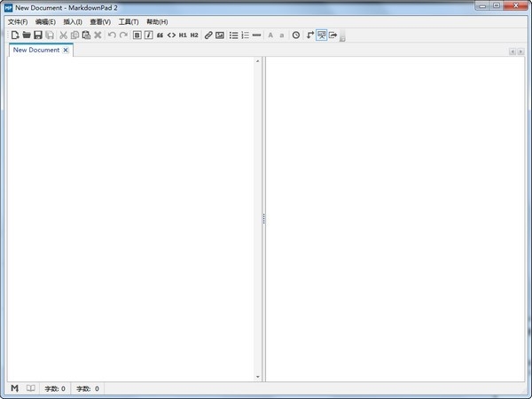Toggle the live preview pane
Viewport: 532px width, 399px height.
click(x=321, y=35)
